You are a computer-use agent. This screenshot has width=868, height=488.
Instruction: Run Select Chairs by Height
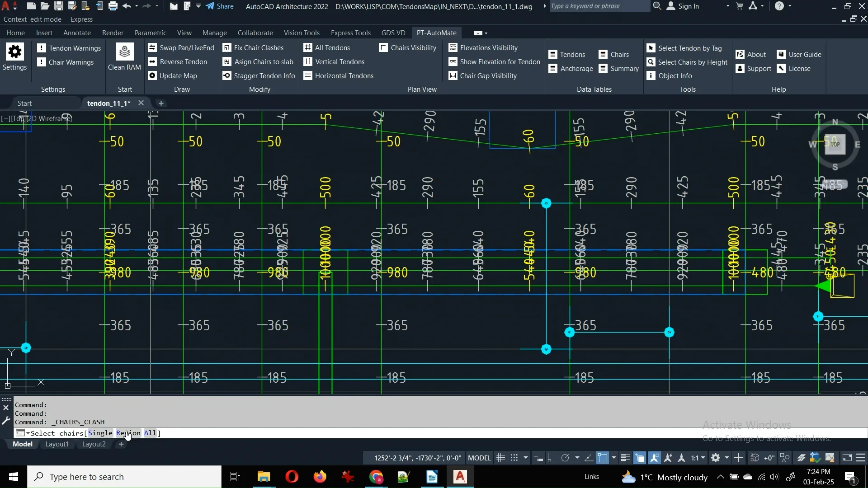687,62
